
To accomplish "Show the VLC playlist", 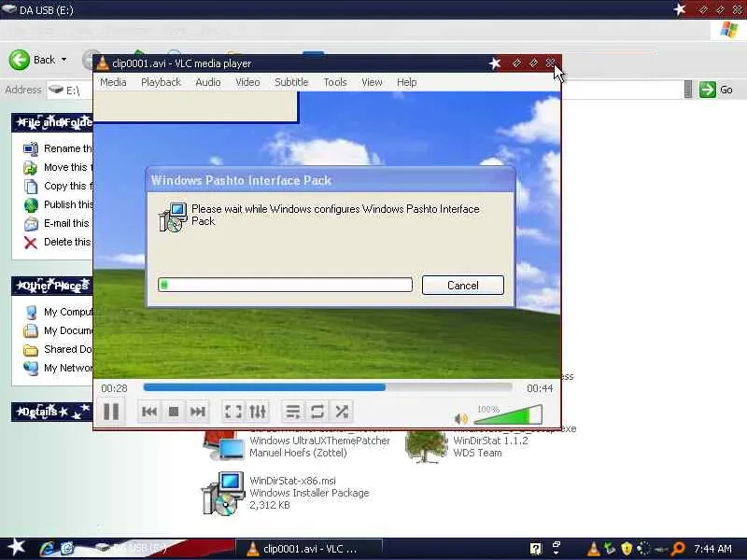I will pos(293,412).
